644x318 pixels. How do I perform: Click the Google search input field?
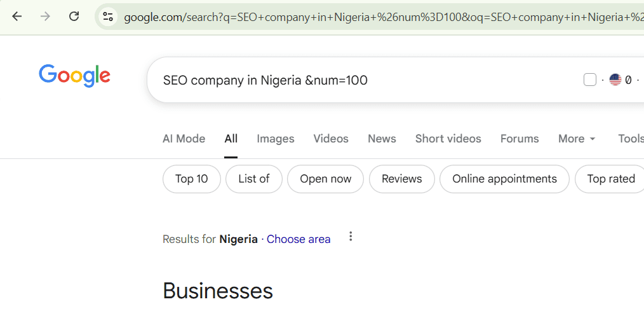(356, 80)
